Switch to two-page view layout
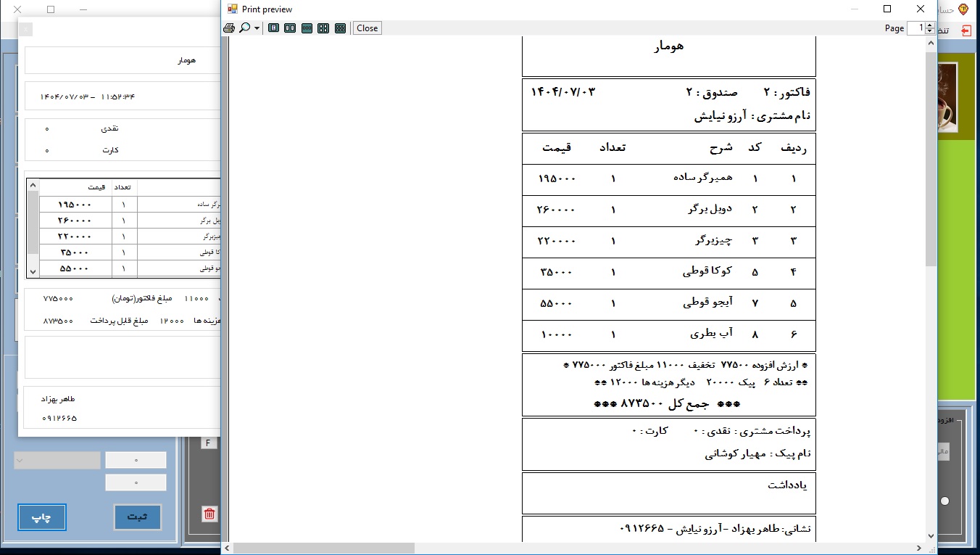 (x=290, y=28)
